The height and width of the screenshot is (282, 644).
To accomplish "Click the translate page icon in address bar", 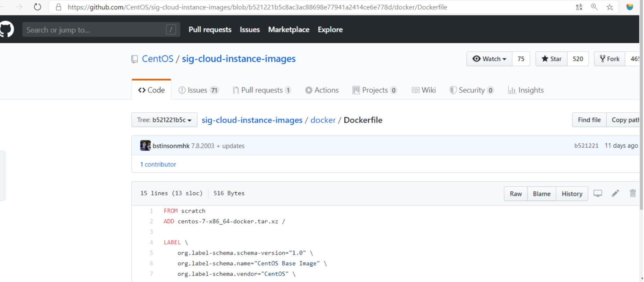I will point(579,7).
